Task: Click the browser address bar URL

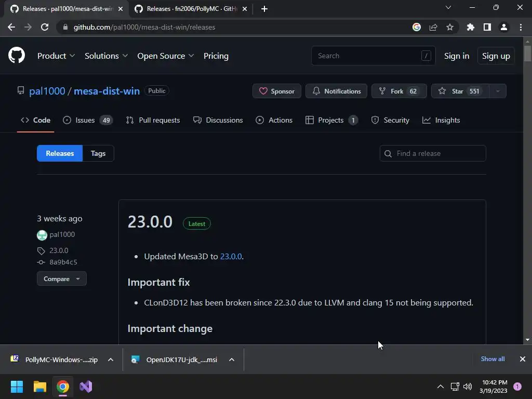Action: (144, 27)
